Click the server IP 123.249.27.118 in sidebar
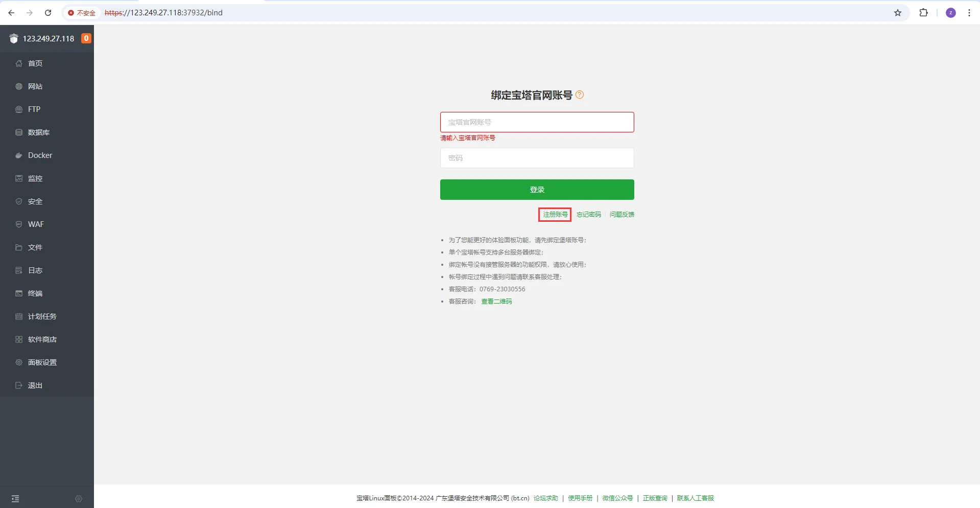The height and width of the screenshot is (508, 980). pos(49,38)
